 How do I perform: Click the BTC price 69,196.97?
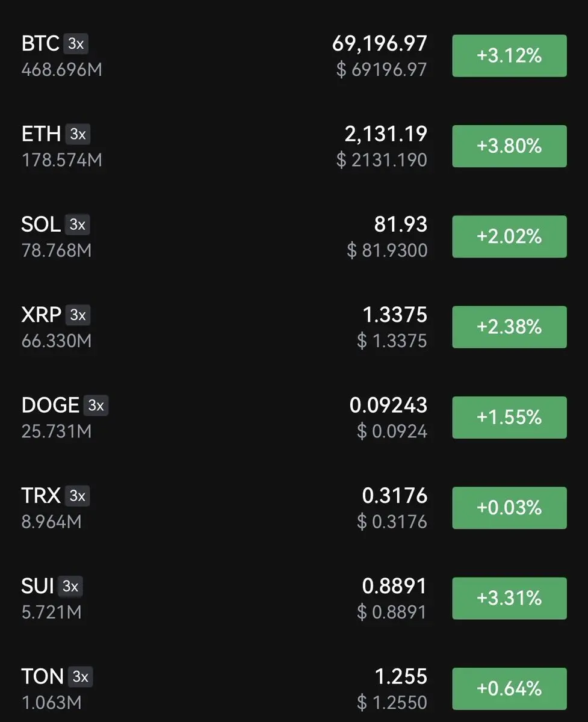380,43
